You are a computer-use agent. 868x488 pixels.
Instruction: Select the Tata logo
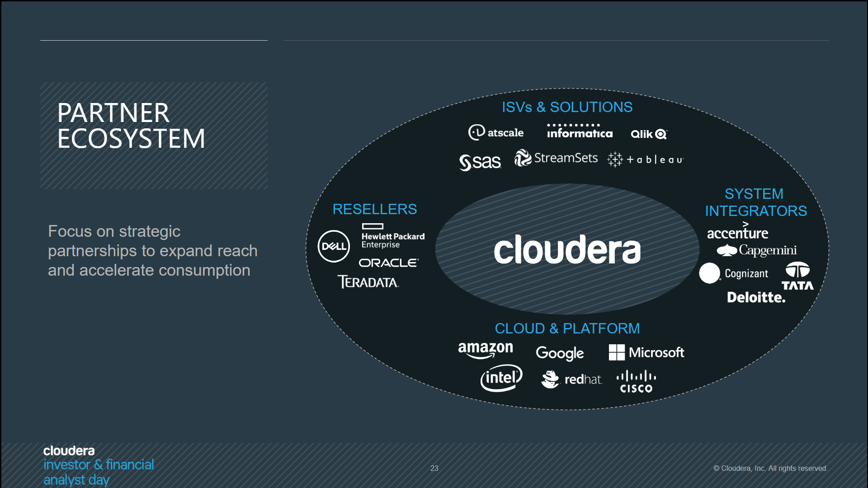click(x=797, y=276)
